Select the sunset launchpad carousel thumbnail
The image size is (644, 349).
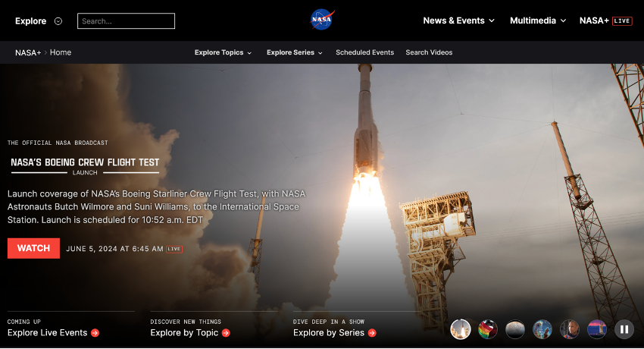597,329
